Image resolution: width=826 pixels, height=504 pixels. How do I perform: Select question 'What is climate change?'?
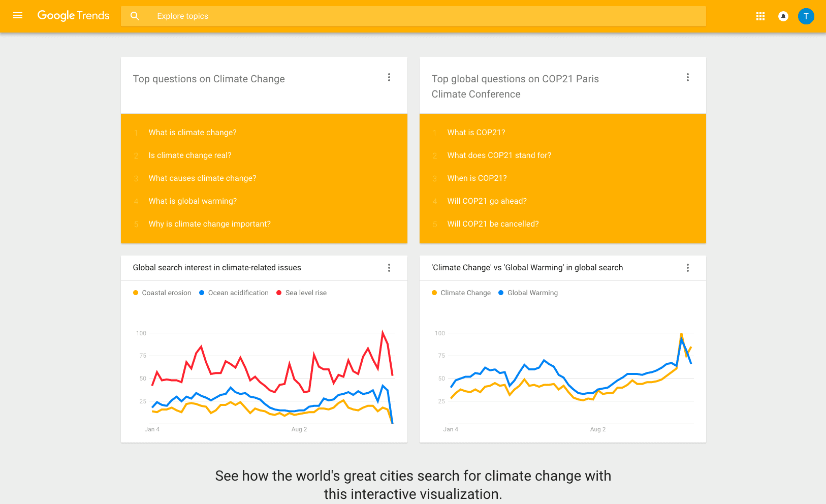tap(193, 133)
